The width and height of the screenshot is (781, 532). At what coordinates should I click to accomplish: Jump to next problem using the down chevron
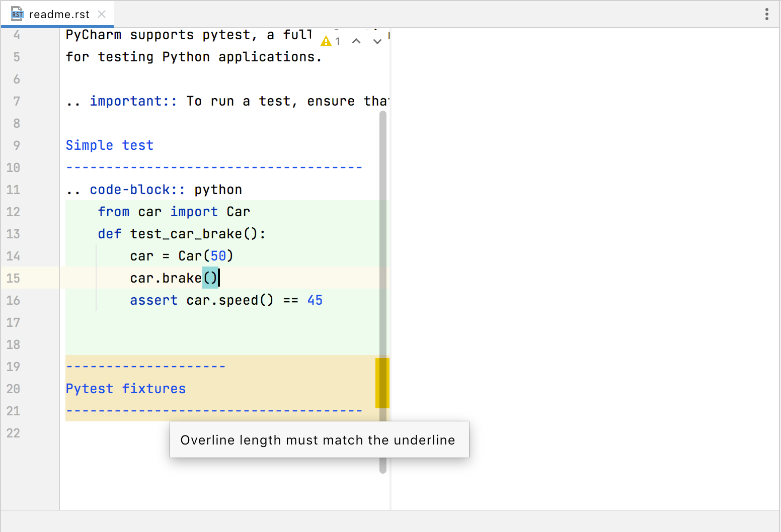(377, 41)
